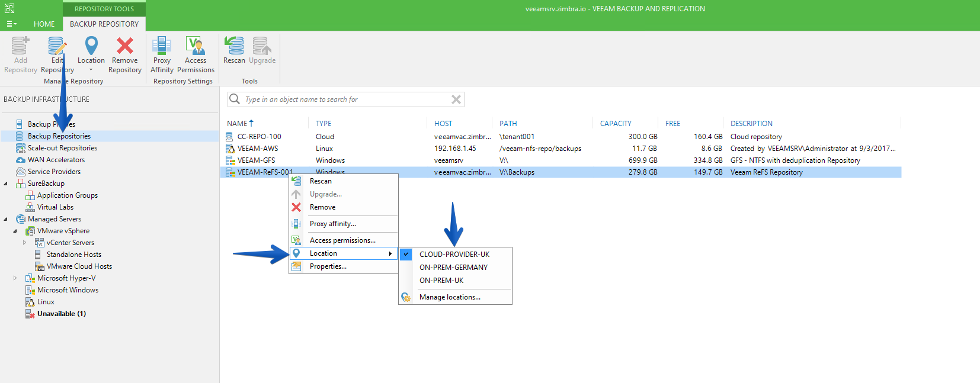
Task: Click the WAN Accelerators tree icon
Action: [21, 160]
